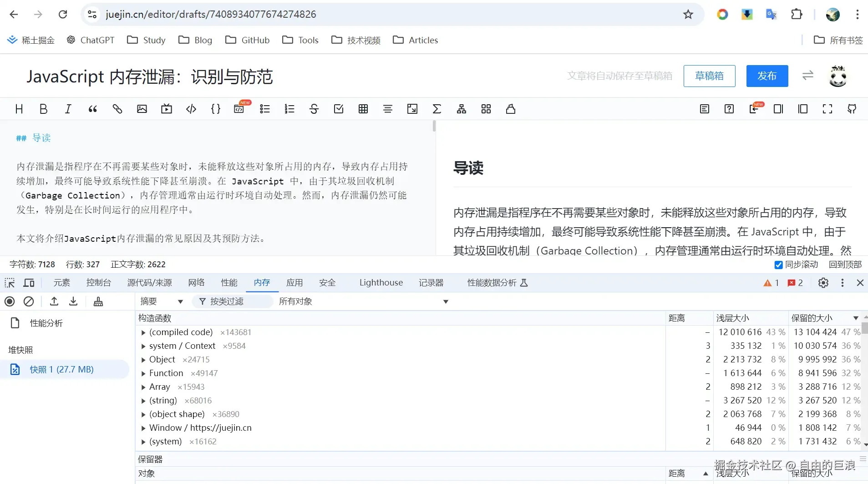
Task: Publish the article with 发布
Action: coord(767,76)
